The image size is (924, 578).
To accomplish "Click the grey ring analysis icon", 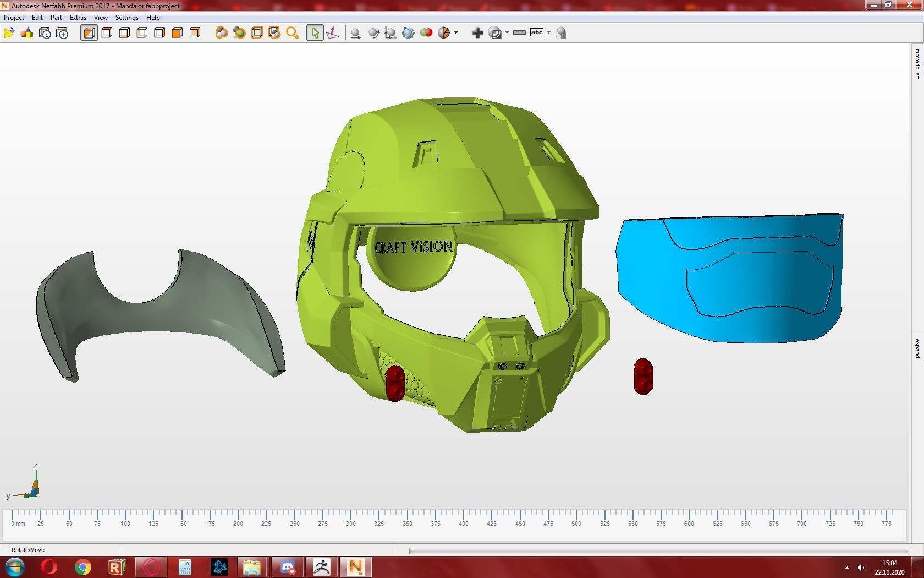I will coord(495,33).
